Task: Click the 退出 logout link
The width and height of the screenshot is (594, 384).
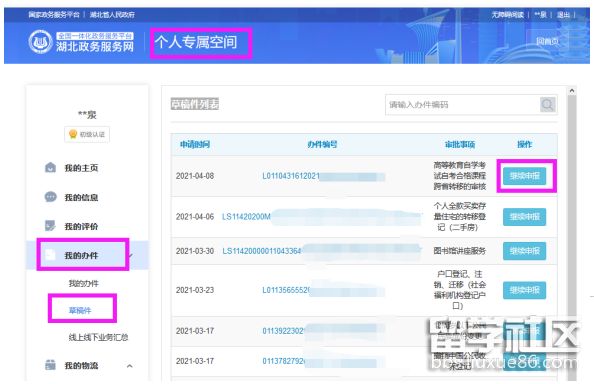Action: click(563, 15)
